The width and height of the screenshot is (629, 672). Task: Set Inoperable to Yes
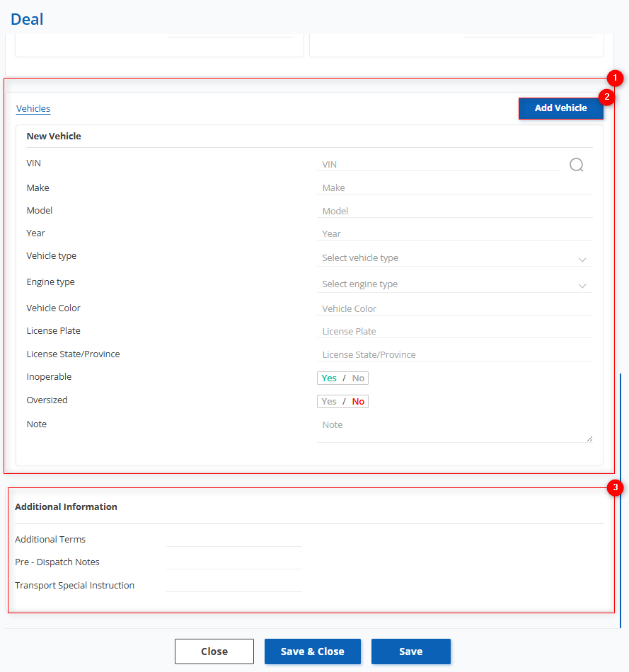point(329,378)
